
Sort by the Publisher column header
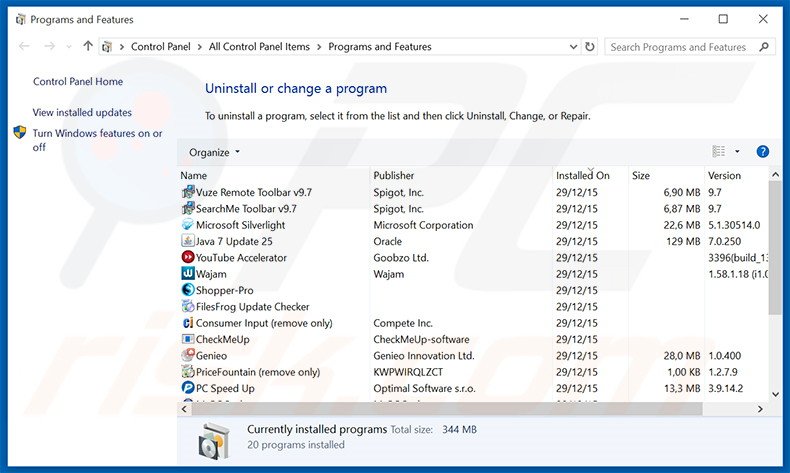pyautogui.click(x=393, y=175)
